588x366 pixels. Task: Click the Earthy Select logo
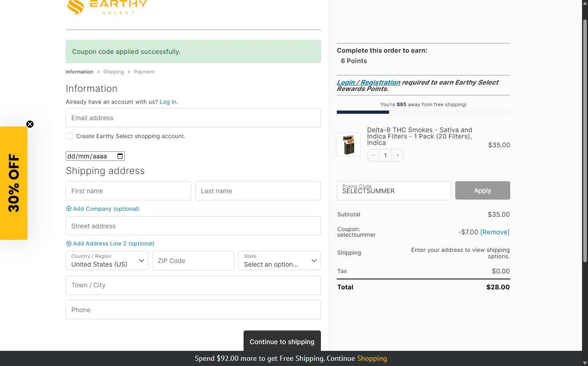coord(107,7)
